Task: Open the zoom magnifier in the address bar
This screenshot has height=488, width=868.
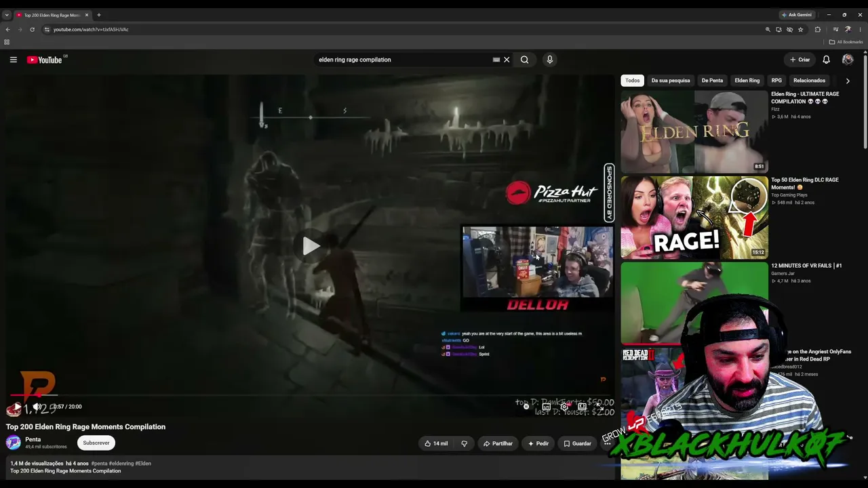Action: [768, 29]
